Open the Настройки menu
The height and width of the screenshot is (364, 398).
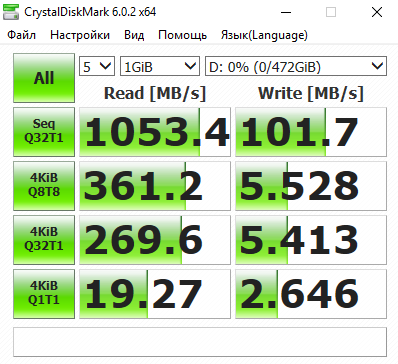tap(80, 35)
